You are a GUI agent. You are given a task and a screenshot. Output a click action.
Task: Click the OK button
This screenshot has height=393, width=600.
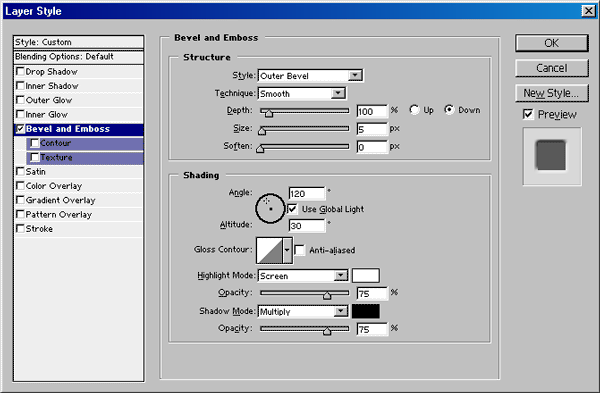(551, 43)
